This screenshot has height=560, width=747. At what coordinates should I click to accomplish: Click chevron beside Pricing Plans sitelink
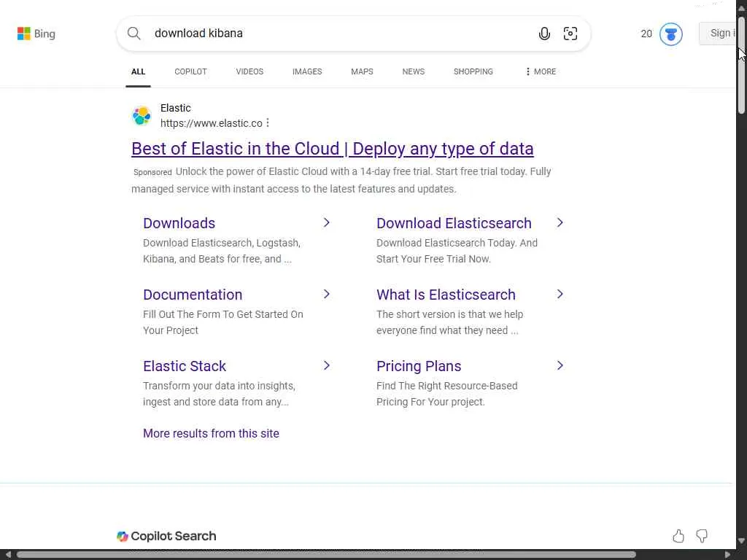click(560, 365)
